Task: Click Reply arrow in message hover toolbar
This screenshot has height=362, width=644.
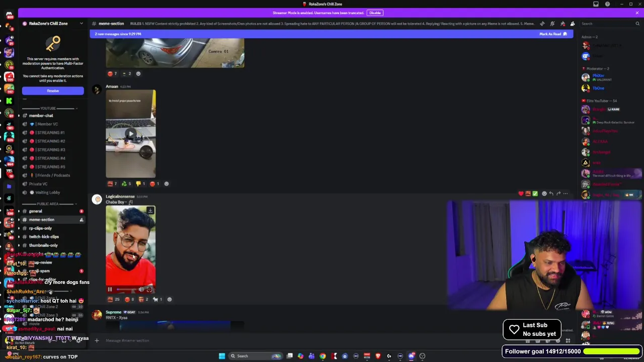Action: [x=551, y=194]
